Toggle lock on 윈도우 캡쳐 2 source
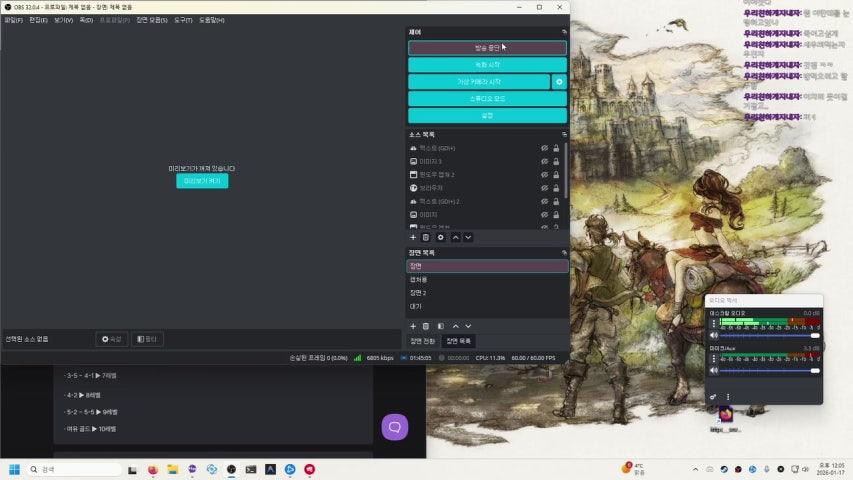This screenshot has width=853, height=480. click(x=556, y=175)
